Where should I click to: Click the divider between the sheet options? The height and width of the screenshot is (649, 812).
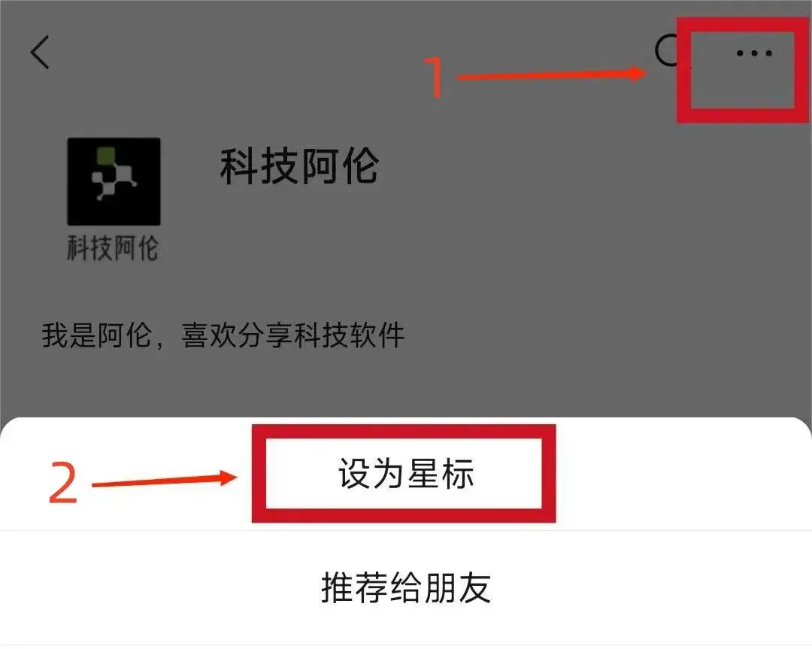[406, 530]
